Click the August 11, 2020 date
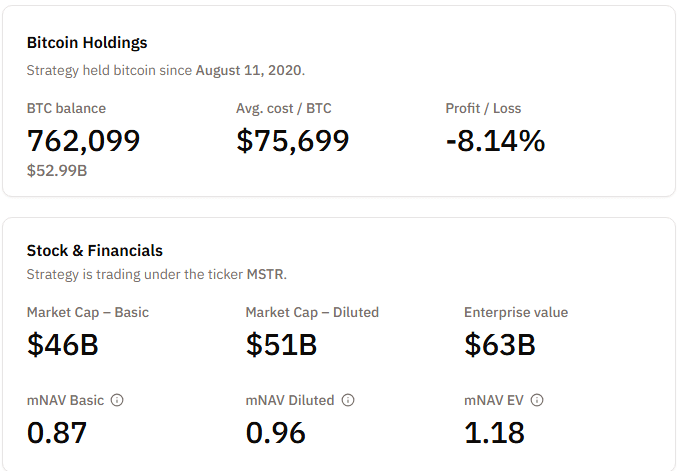The width and height of the screenshot is (682, 471). coord(249,71)
